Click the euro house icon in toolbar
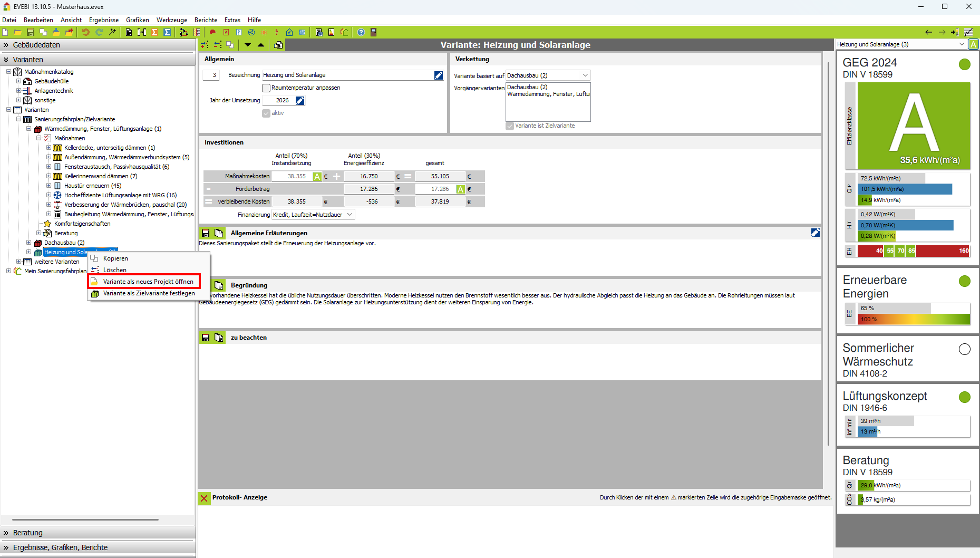 [x=289, y=32]
